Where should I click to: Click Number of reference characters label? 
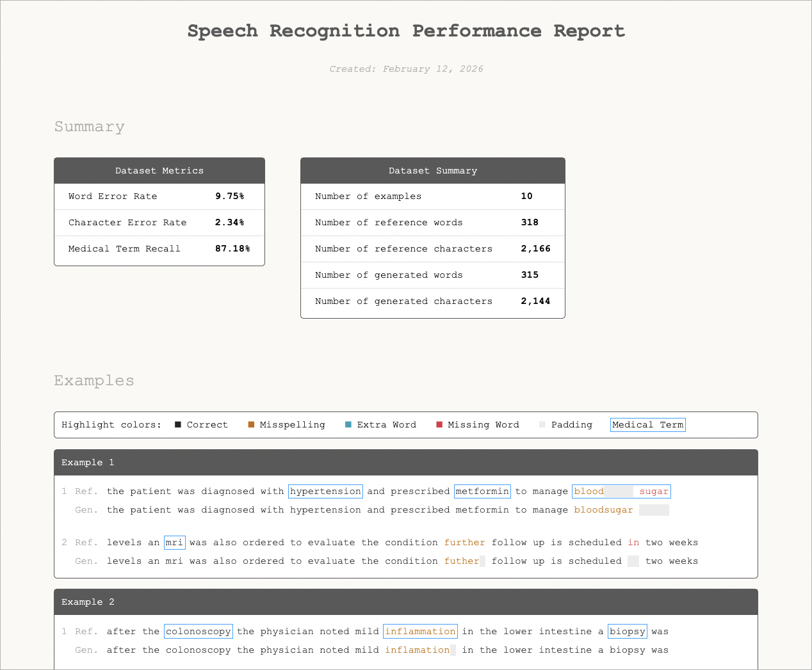coord(403,249)
